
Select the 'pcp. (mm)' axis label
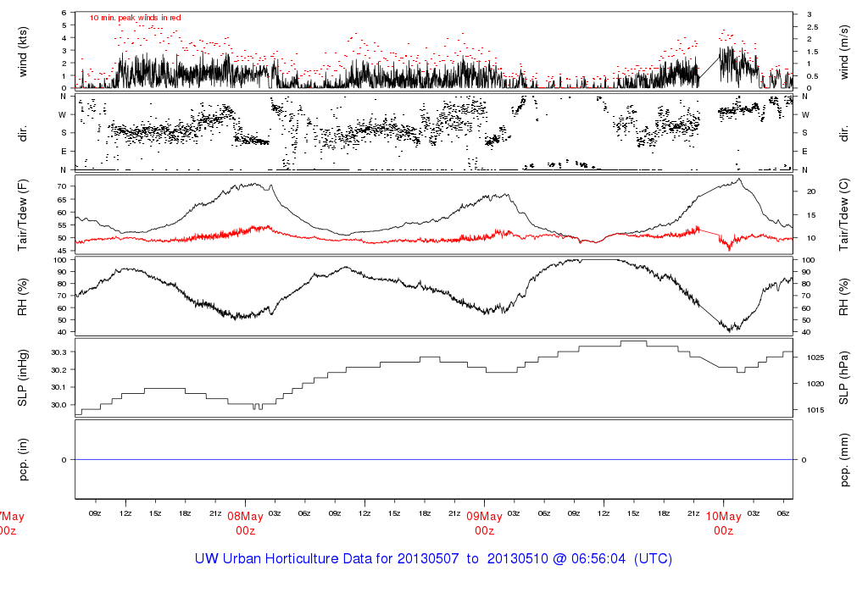pos(844,460)
